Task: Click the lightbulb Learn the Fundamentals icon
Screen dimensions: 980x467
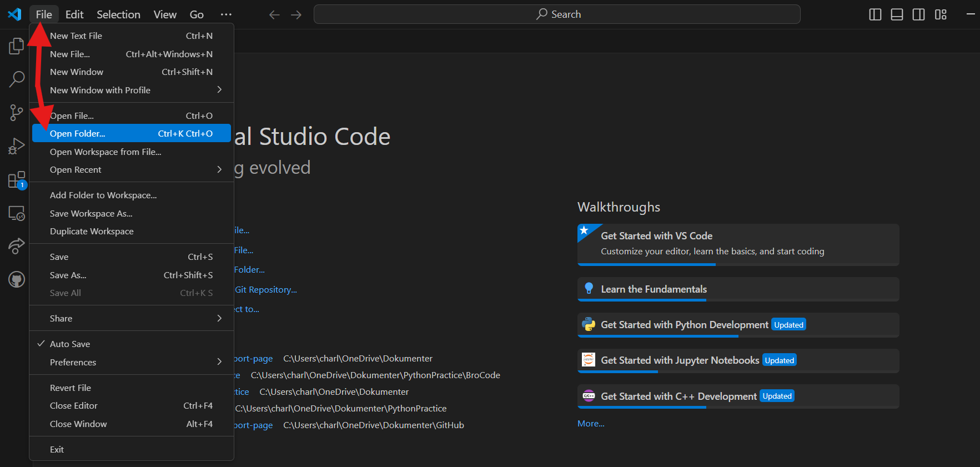Action: [x=589, y=289]
